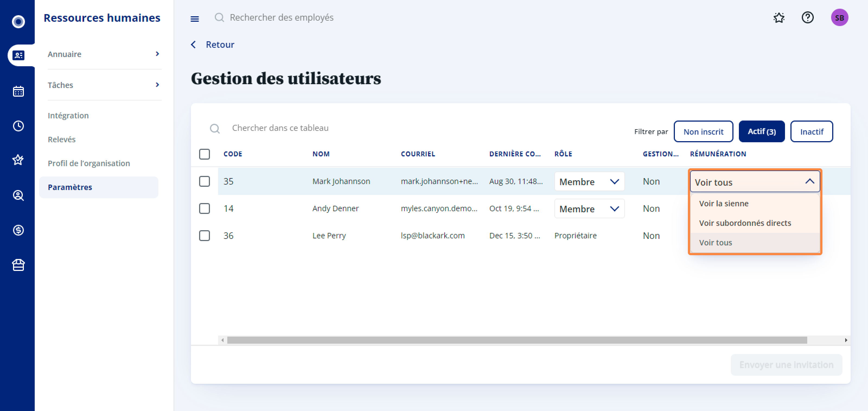Click the name Lee Perry
This screenshot has width=868, height=411.
[x=329, y=236]
